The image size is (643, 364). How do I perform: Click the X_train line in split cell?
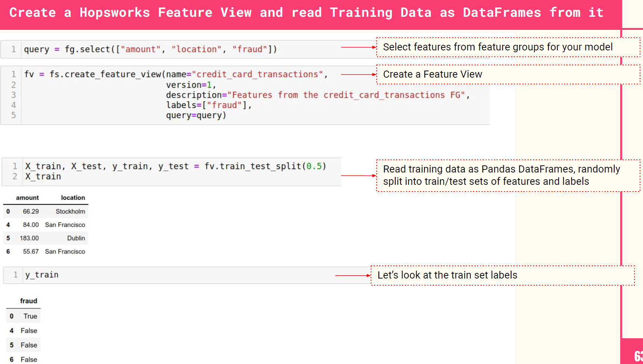(43, 177)
